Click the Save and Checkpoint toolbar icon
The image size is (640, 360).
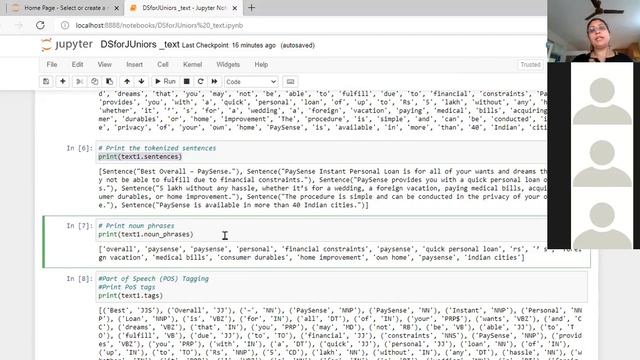(46, 82)
